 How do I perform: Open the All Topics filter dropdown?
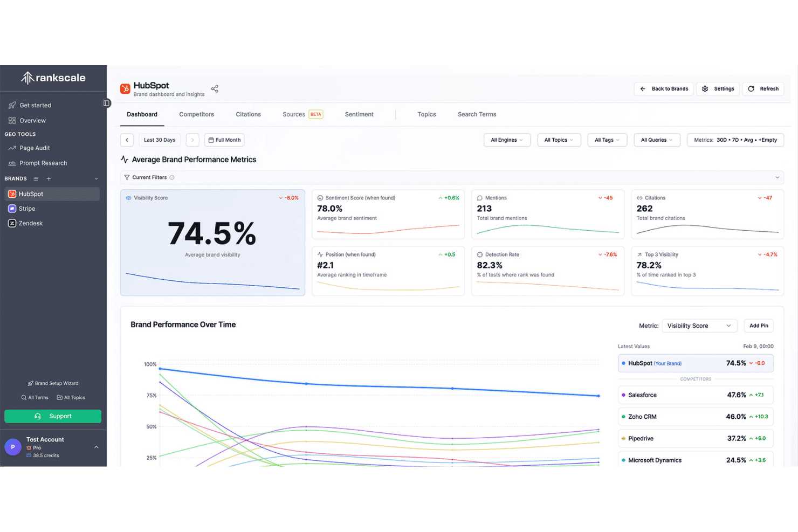coord(559,140)
